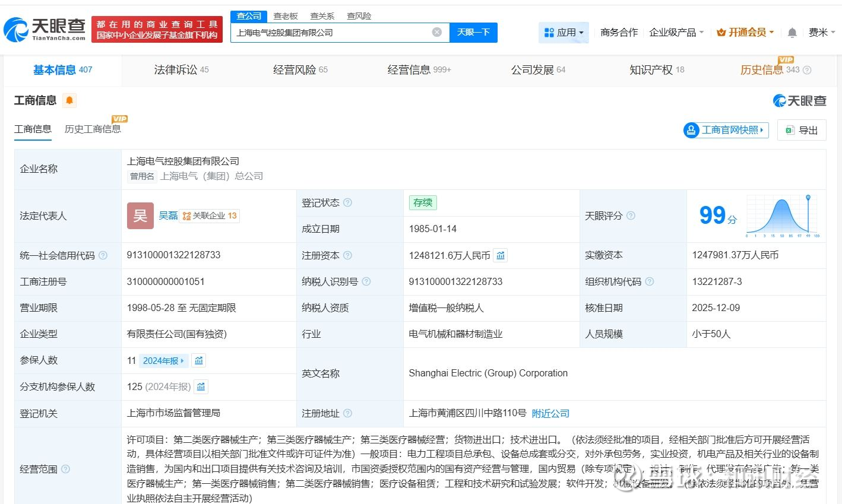Screen dimensions: 842x504
Task: Open chart icon beside 参保人数 2024年报
Action: point(199,360)
